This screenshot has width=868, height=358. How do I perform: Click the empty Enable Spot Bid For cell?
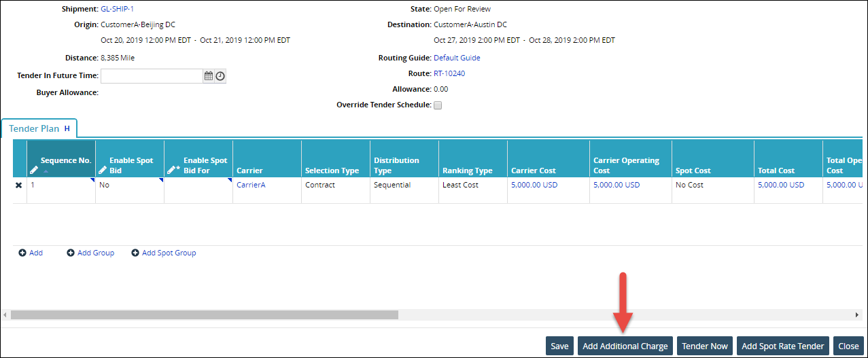coord(198,190)
